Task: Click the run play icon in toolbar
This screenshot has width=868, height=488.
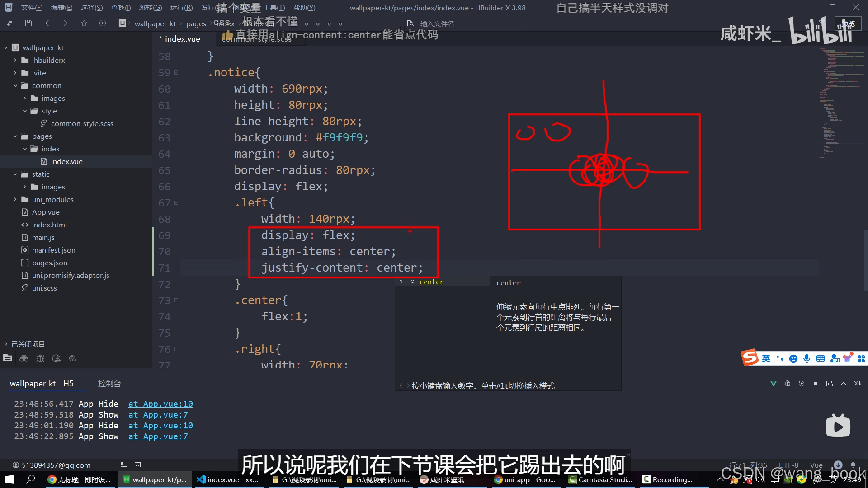Action: click(103, 23)
